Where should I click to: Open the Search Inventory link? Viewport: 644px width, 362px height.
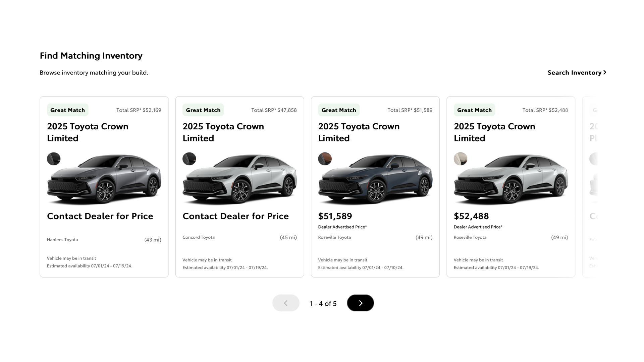pyautogui.click(x=574, y=72)
